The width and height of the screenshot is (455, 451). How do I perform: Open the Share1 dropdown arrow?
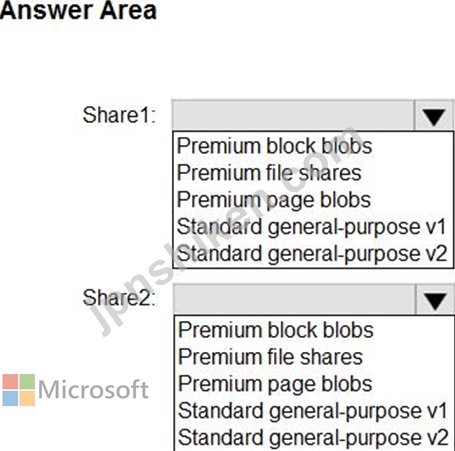pyautogui.click(x=434, y=115)
